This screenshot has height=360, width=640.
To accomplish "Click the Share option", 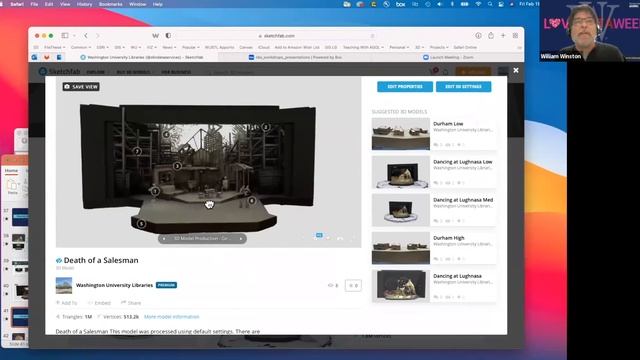I will click(x=131, y=303).
